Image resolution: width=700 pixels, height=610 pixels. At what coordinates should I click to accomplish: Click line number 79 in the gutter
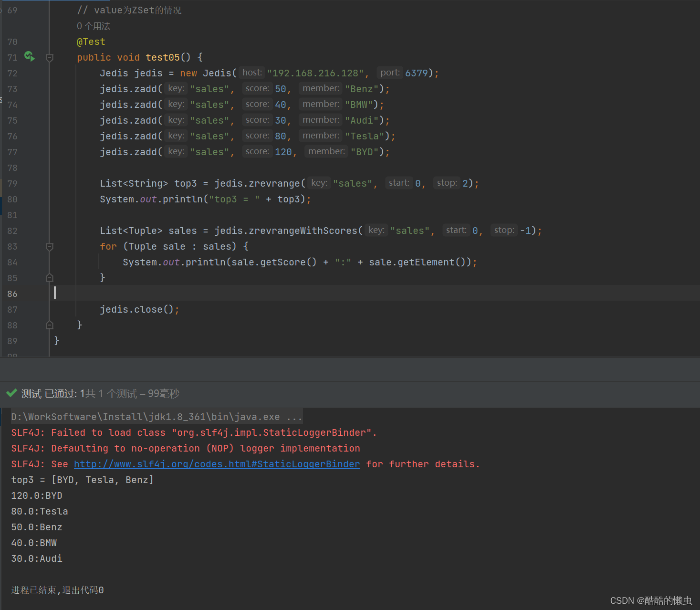pyautogui.click(x=12, y=184)
